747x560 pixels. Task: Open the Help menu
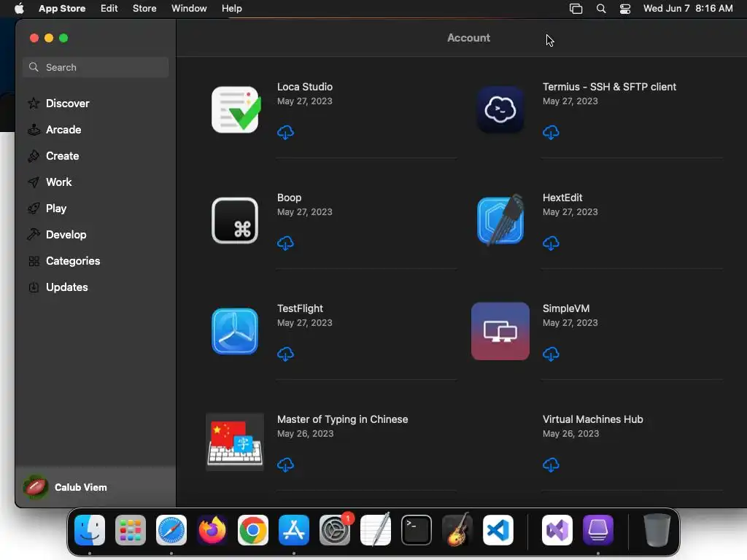click(231, 8)
